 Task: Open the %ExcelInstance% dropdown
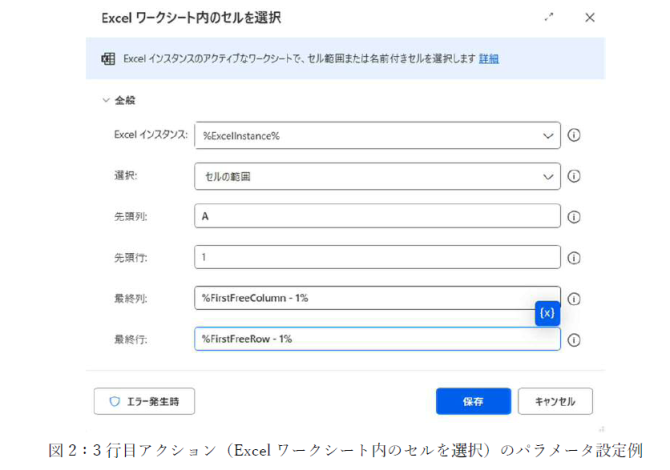click(377, 135)
